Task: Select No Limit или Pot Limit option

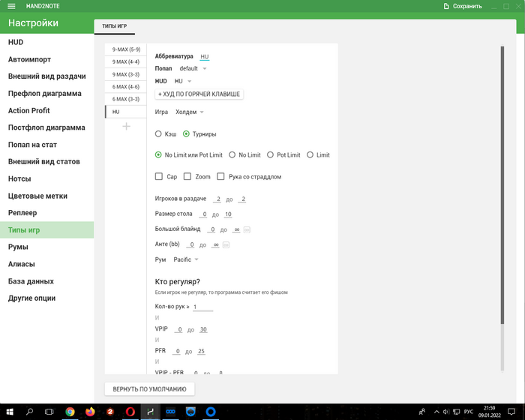Action: (x=158, y=154)
